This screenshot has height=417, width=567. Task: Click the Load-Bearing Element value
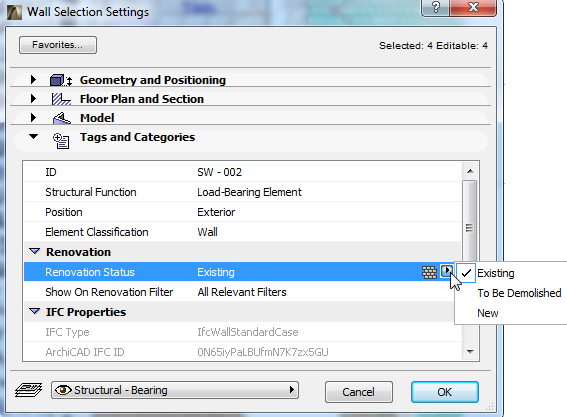coord(249,192)
